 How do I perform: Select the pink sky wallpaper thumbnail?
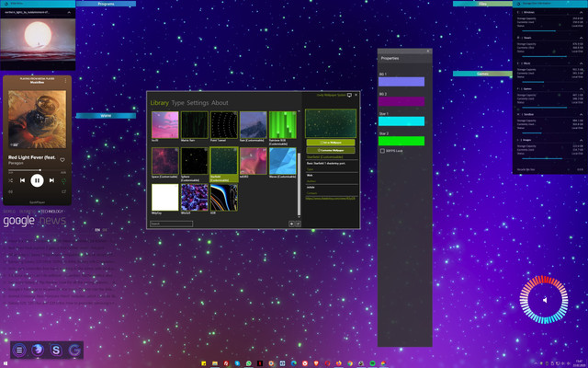165,125
